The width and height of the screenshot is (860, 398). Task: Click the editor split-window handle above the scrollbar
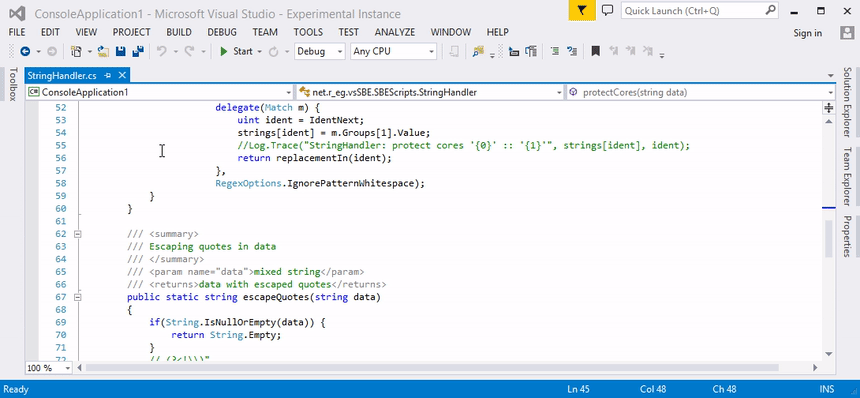point(829,108)
